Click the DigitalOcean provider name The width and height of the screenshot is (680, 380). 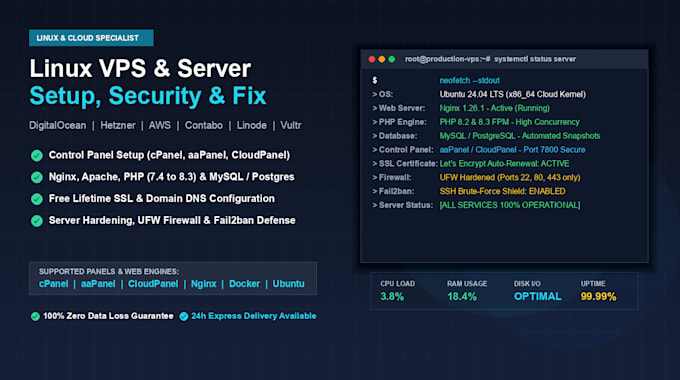click(x=58, y=125)
